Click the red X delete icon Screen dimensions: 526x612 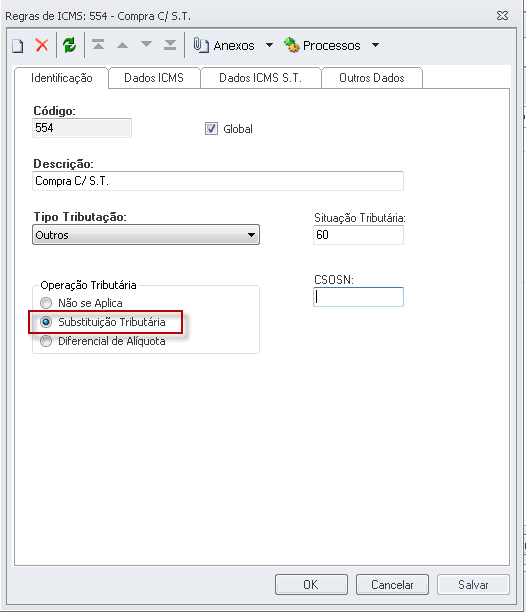pyautogui.click(x=42, y=45)
